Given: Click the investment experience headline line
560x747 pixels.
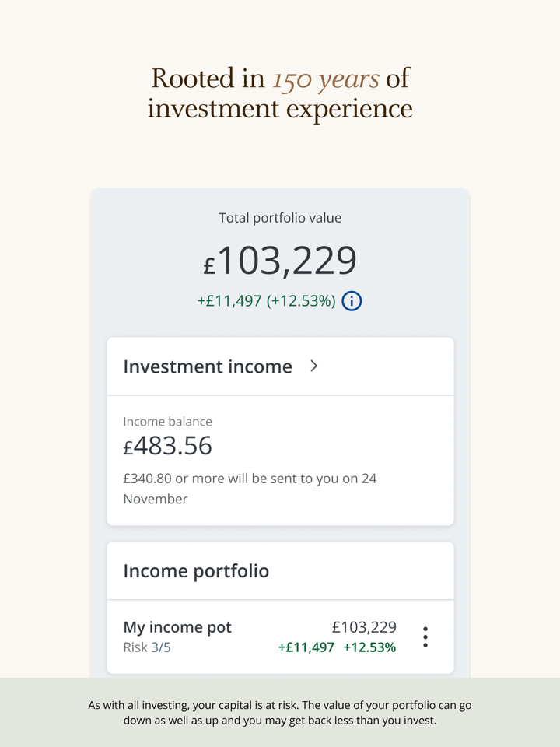Looking at the screenshot, I should point(280,109).
